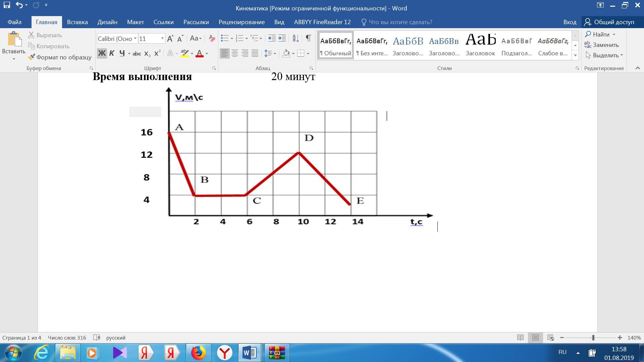Click the Grow Font size icon
Screen dimensions: 644x362
pos(170,39)
